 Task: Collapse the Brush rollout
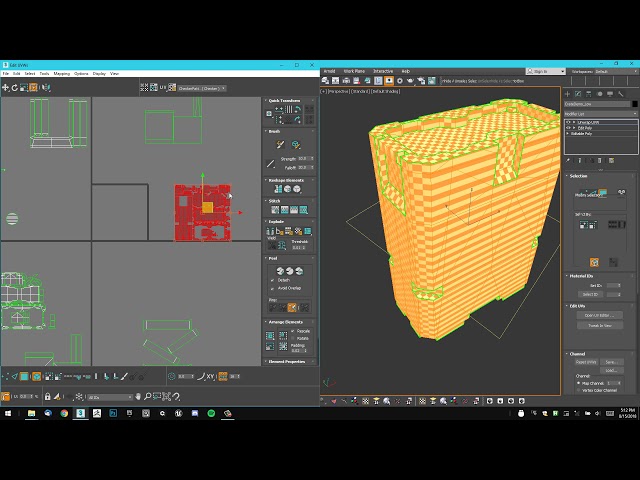(274, 131)
